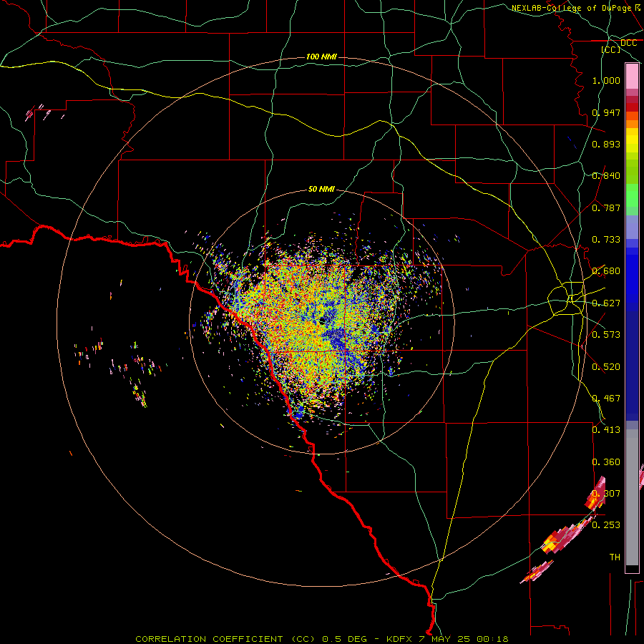This screenshot has width=644, height=644.
Task: Click the 0.467 scale value
Action: pyautogui.click(x=606, y=399)
